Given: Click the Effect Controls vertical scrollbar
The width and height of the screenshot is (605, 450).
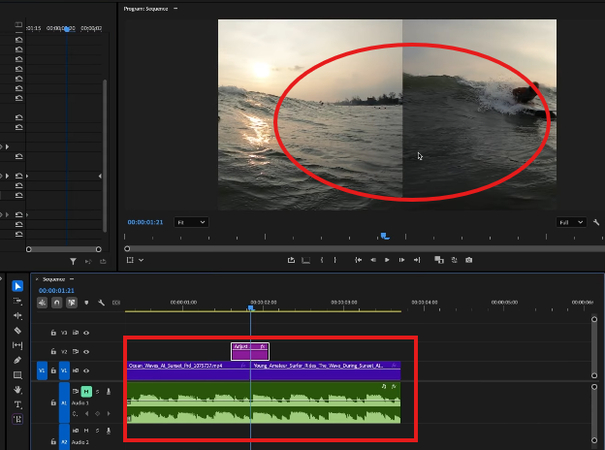Looking at the screenshot, I should click(x=105, y=156).
